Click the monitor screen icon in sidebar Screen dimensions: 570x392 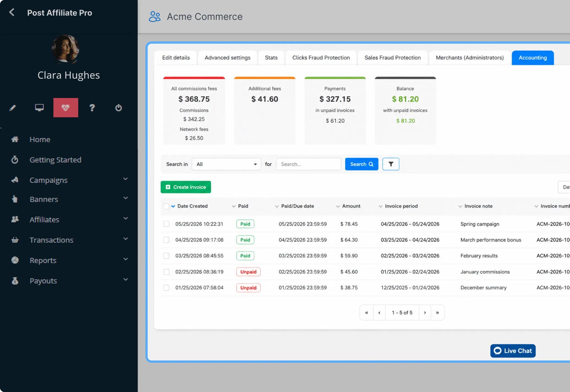coord(39,108)
